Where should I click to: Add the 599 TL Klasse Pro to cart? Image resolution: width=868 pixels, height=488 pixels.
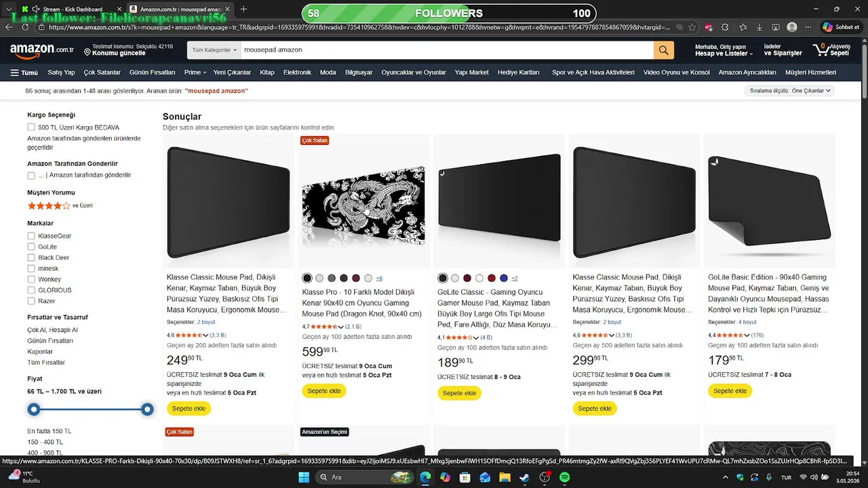point(324,390)
